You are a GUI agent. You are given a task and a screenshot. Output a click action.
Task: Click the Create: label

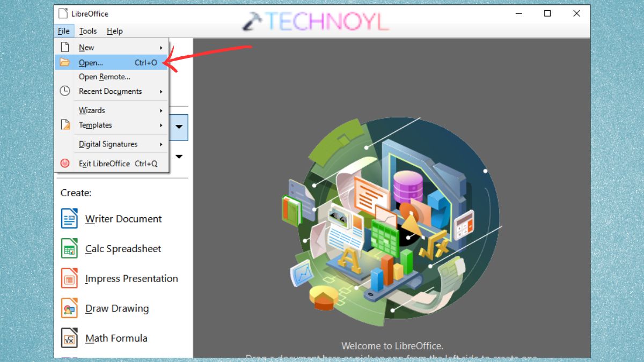pos(76,193)
